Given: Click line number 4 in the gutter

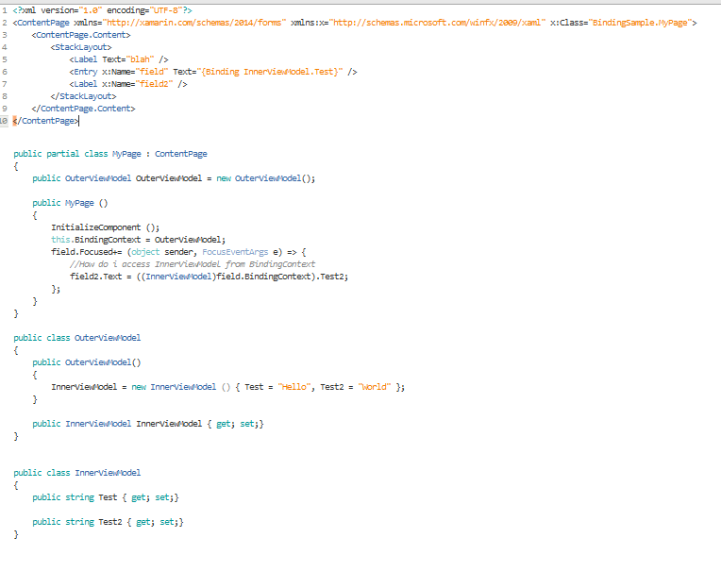Looking at the screenshot, I should coord(4,47).
